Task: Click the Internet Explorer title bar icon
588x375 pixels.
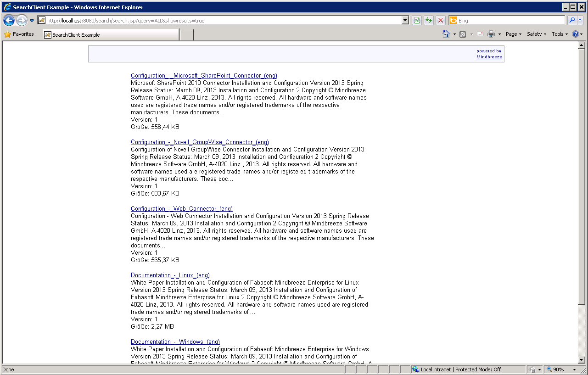Action: (7, 7)
